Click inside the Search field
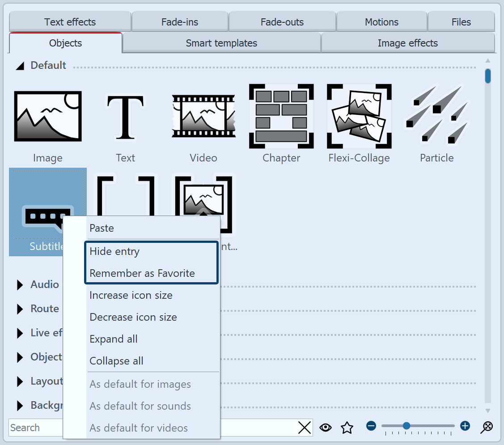504x445 pixels. click(36, 428)
